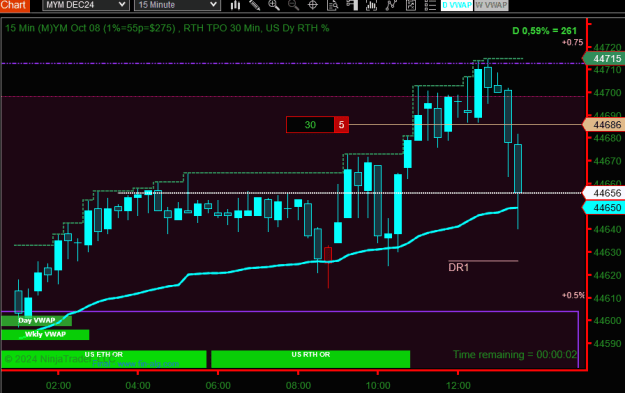Show the data box icon
Viewport: 625px width, 393px height.
click(x=332, y=5)
